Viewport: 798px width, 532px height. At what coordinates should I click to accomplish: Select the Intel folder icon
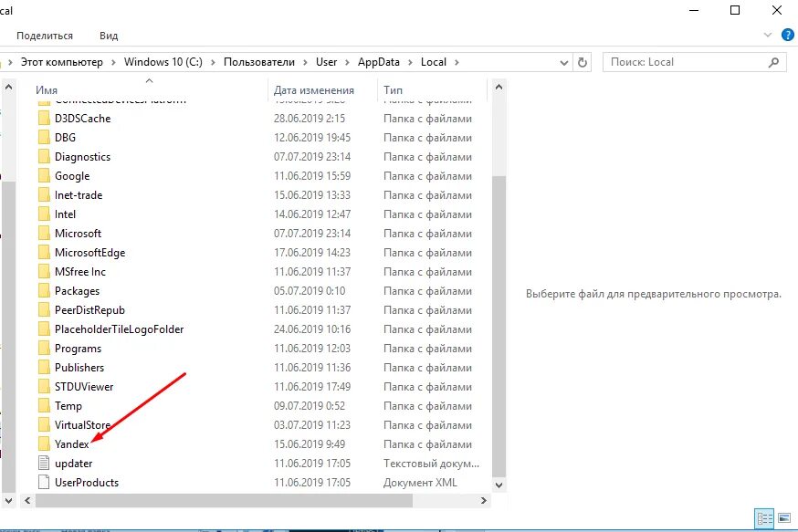click(x=44, y=214)
